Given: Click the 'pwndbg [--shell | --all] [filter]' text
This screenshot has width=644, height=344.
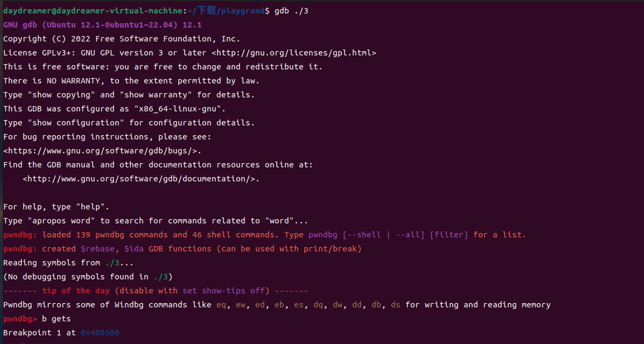Looking at the screenshot, I should click(388, 235).
